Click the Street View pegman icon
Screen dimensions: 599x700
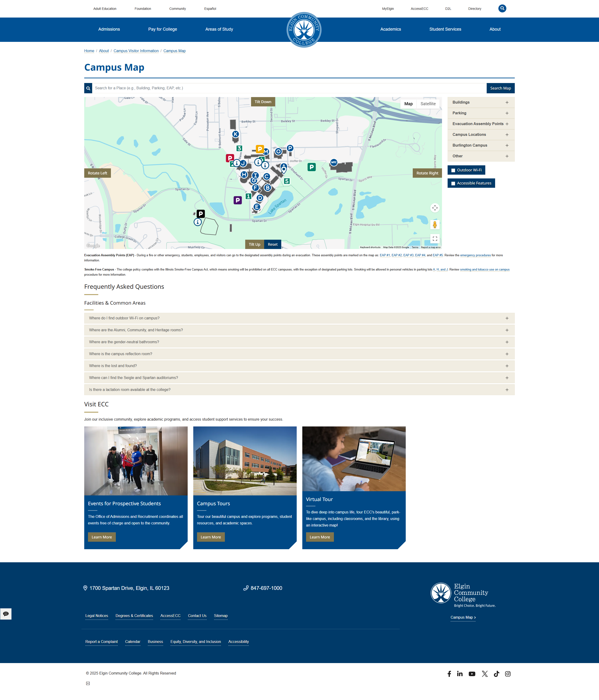435,224
